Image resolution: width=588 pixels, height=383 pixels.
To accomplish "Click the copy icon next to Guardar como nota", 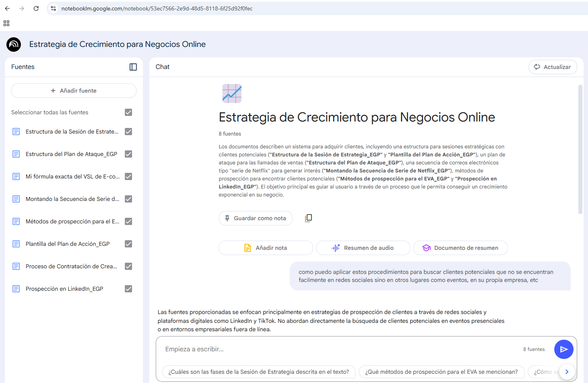I will (x=308, y=218).
